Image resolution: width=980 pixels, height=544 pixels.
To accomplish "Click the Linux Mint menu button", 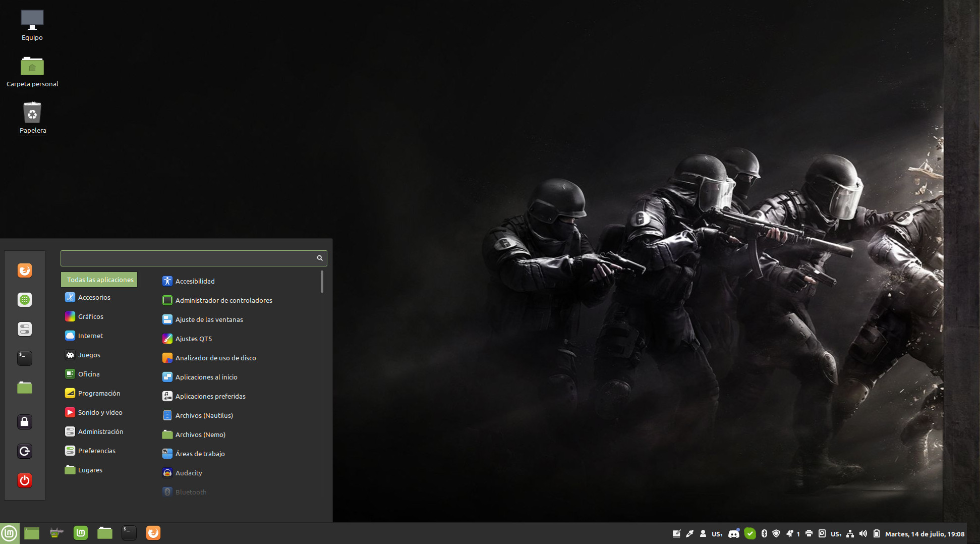I will click(10, 533).
